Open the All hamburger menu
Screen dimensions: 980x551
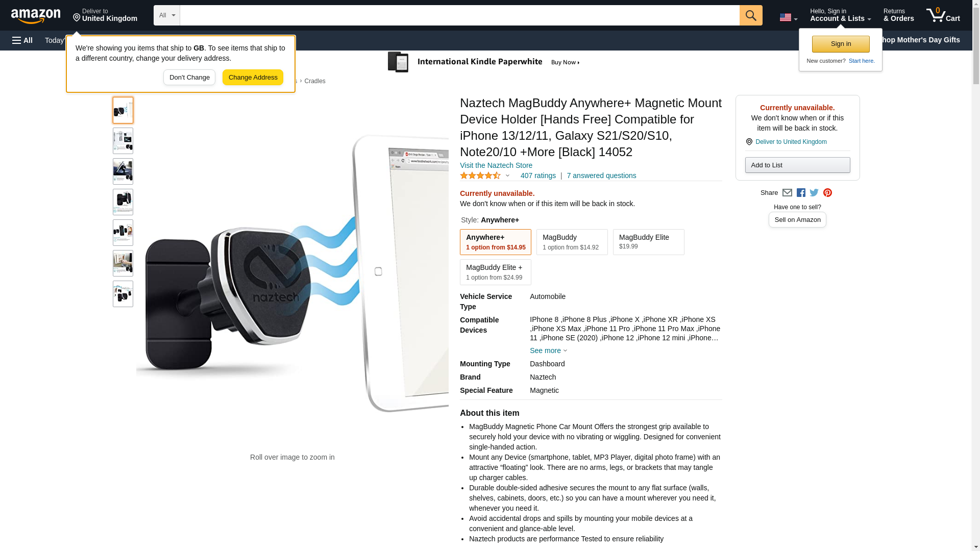[x=22, y=40]
